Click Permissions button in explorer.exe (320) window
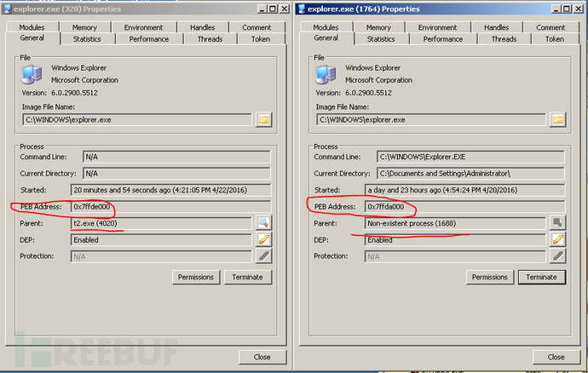The width and height of the screenshot is (588, 373). pos(196,277)
